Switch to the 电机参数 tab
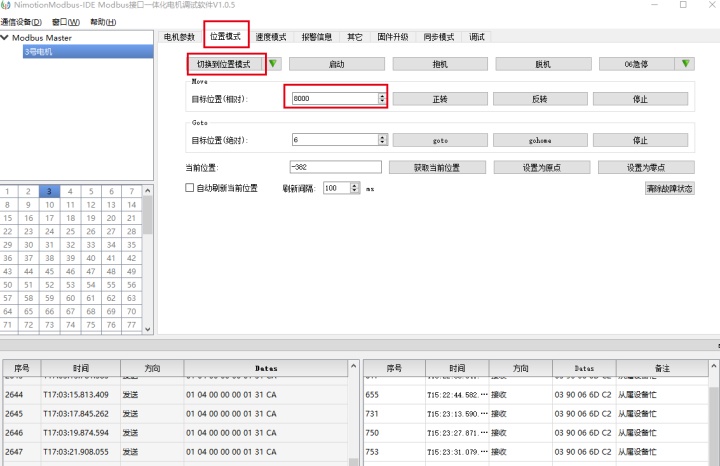Image resolution: width=720 pixels, height=466 pixels. click(x=180, y=37)
